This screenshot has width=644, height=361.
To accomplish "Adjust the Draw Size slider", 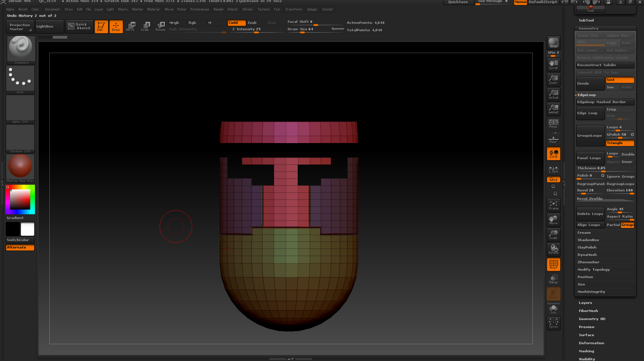I will 315,30.
